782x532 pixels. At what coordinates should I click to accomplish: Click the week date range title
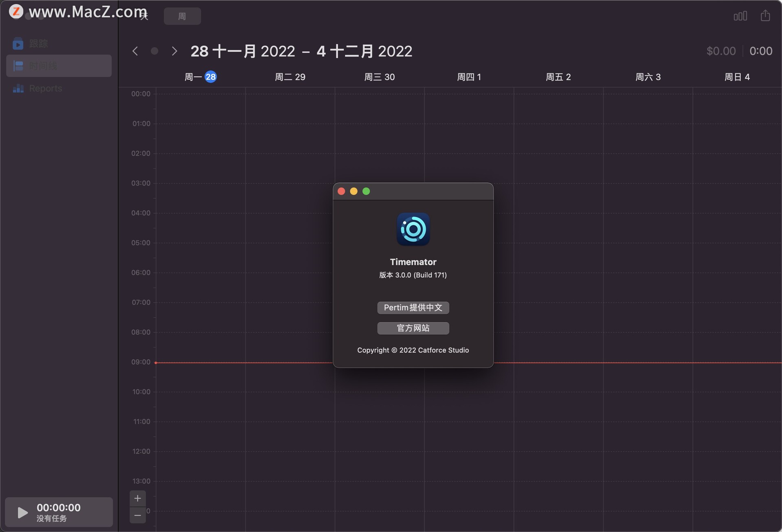pos(301,51)
